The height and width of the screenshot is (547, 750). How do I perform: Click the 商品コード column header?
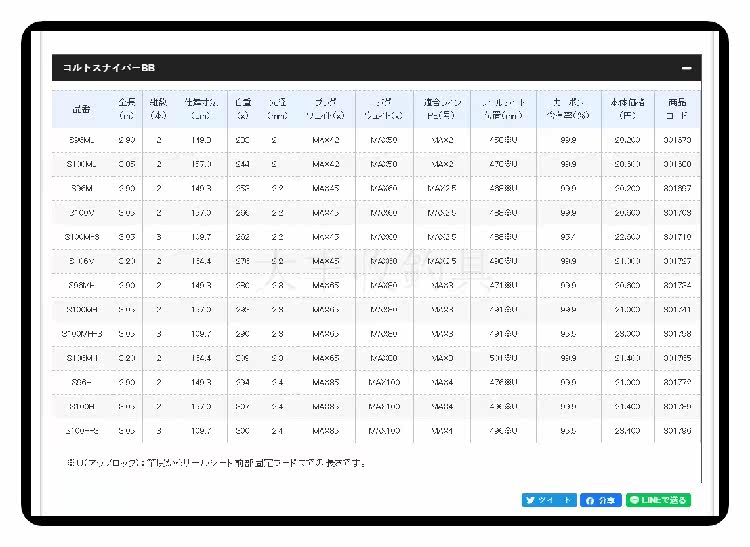point(677,109)
